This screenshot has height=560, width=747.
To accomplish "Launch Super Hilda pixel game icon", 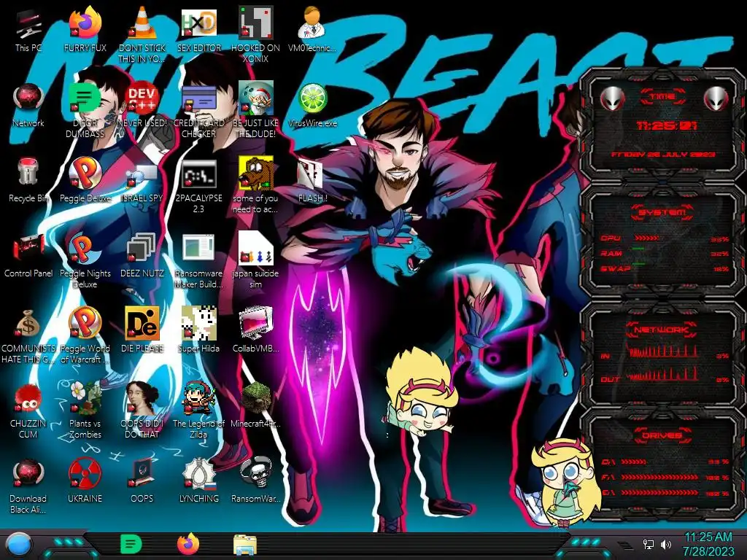I will coord(198,330).
